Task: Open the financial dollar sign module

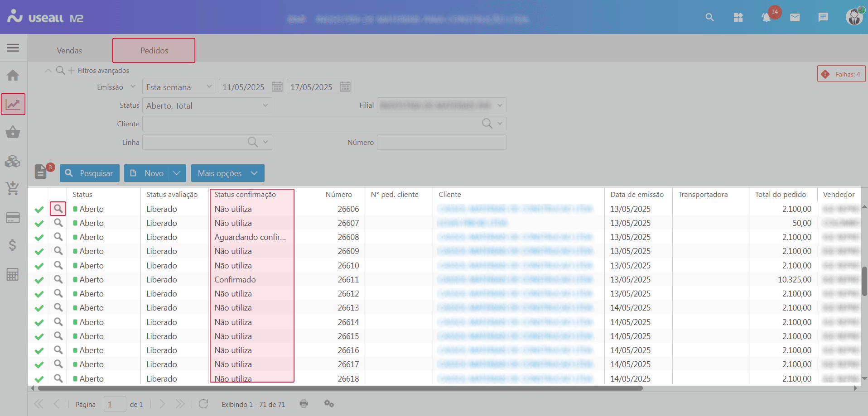Action: 13,245
